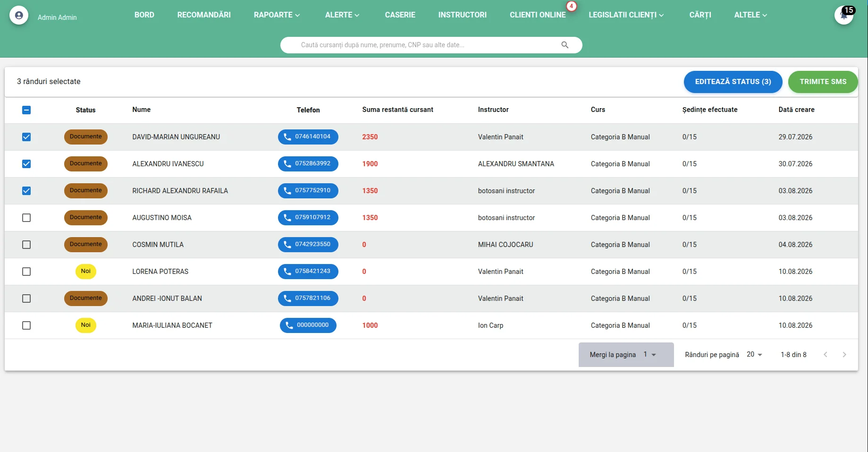Click the creation date 29.07.2026
Image resolution: width=868 pixels, height=452 pixels.
tap(795, 137)
